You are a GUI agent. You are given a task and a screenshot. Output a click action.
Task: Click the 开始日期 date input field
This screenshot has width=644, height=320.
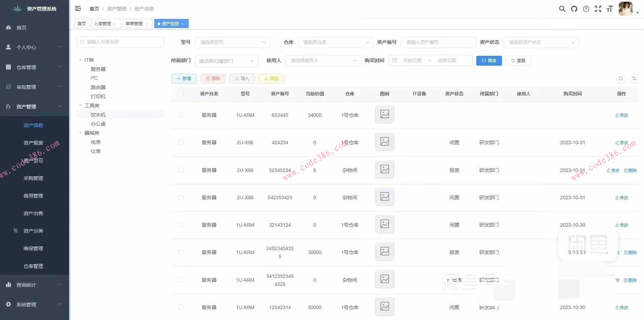coord(414,60)
